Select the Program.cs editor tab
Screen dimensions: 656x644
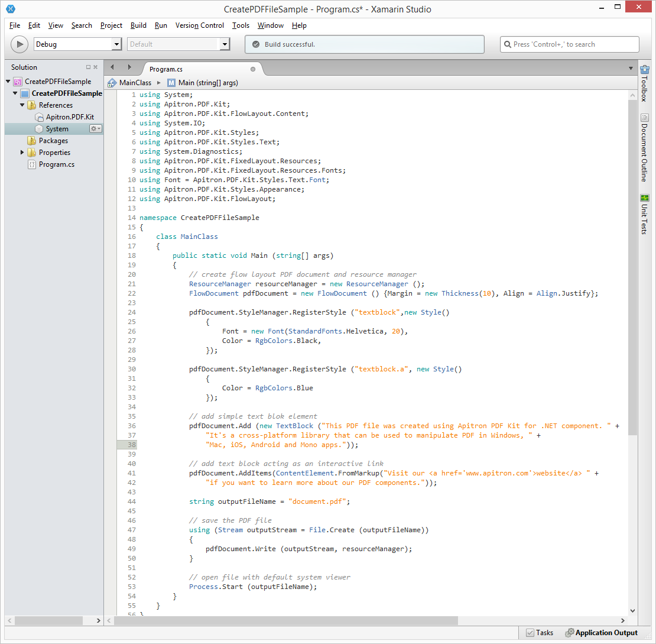[166, 69]
